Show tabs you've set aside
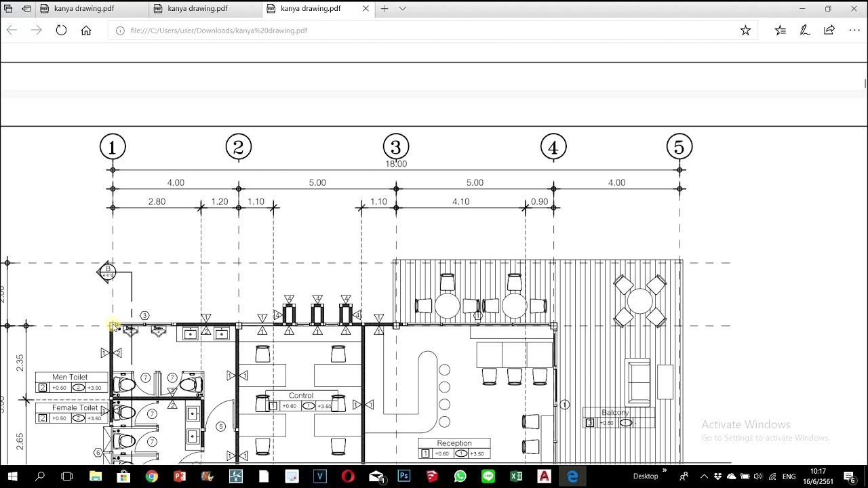Viewport: 868px width, 488px height. 9,9
